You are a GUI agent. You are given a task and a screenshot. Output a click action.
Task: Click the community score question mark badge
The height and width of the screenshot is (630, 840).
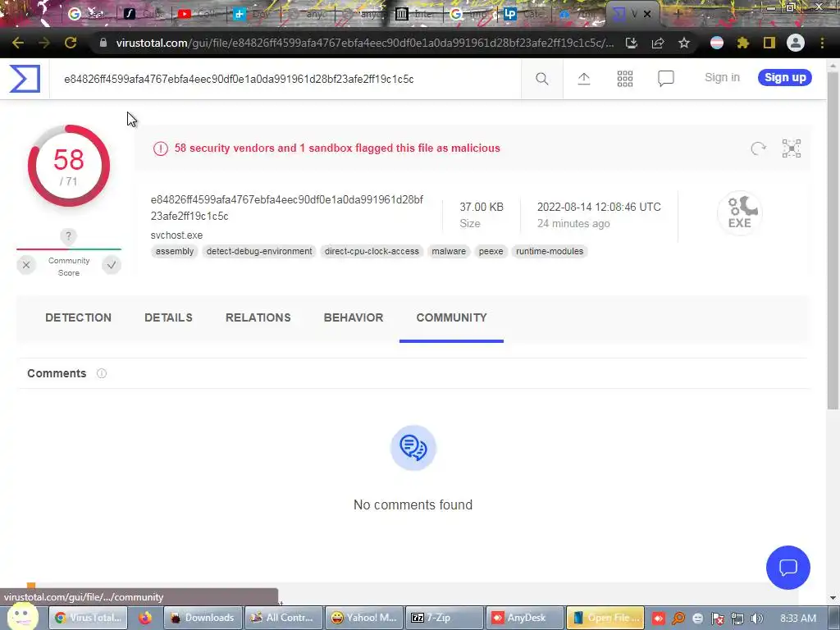(68, 235)
